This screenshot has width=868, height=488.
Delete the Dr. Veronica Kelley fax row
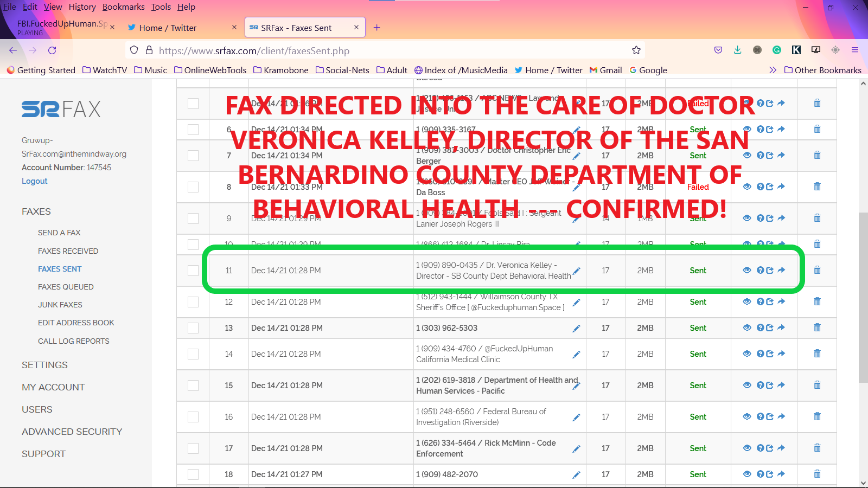point(817,270)
